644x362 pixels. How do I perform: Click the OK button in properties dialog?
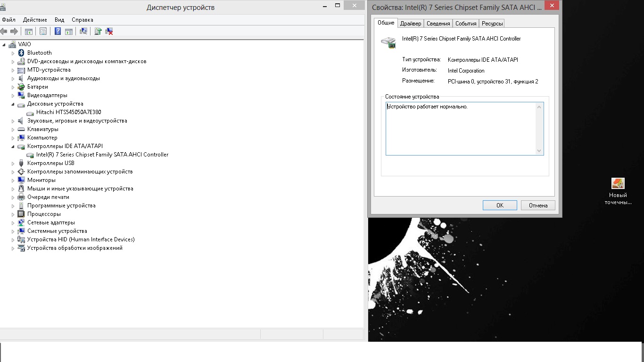[x=500, y=205]
